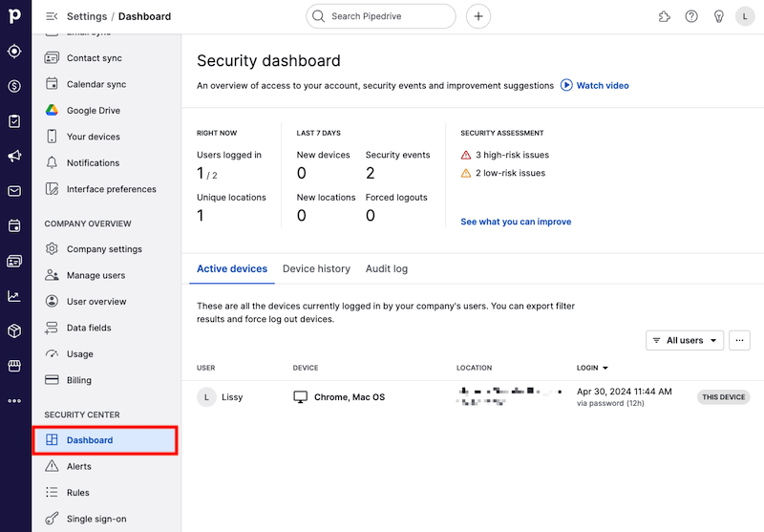
Task: Click the Leads target icon in left rail
Action: click(14, 51)
